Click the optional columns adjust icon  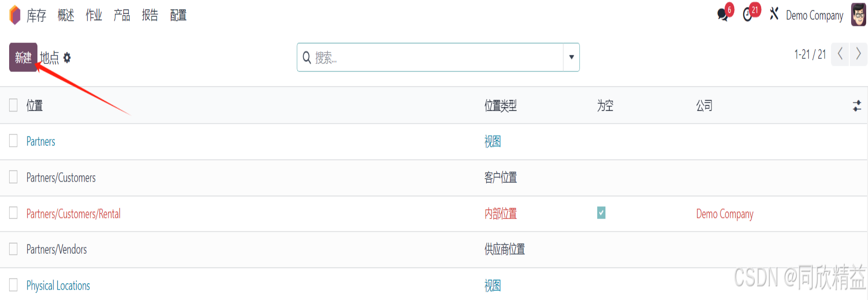[x=857, y=106]
